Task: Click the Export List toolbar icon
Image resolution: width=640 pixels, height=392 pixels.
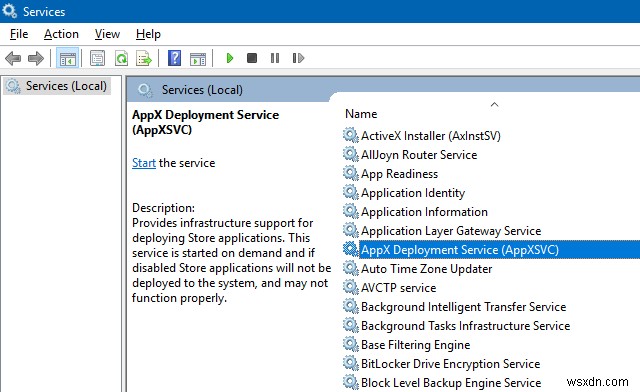Action: tap(144, 58)
